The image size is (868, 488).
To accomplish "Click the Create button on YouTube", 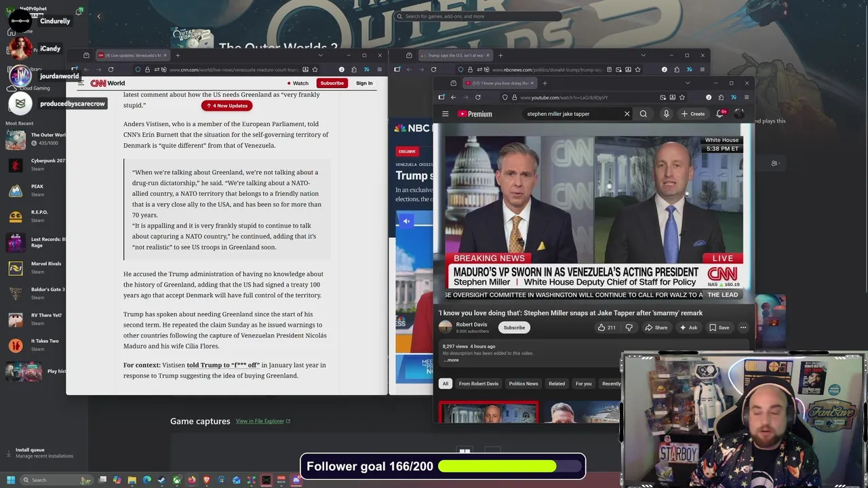I will tap(693, 114).
